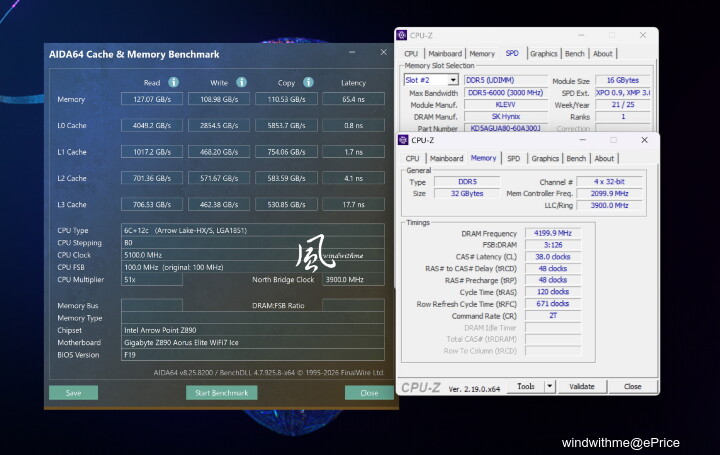
Task: Click the Channel # value 4 x 32-bit
Action: click(609, 182)
